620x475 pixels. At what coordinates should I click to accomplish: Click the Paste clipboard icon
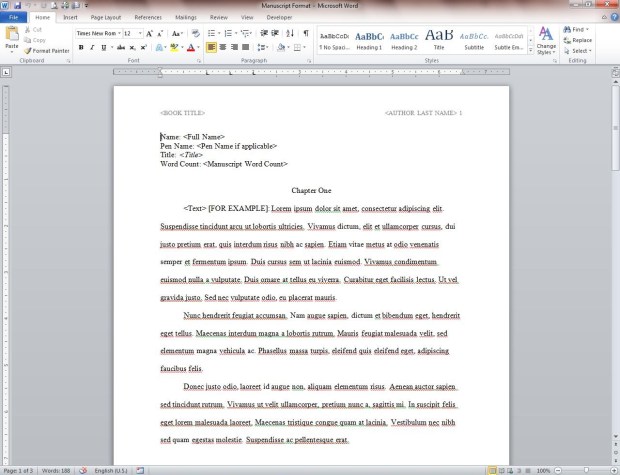click(12, 34)
